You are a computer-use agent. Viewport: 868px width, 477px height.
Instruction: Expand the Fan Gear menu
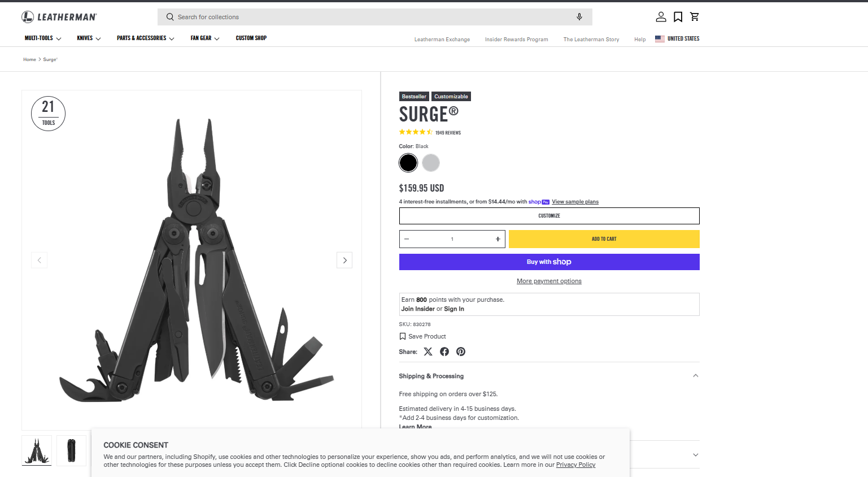(x=205, y=38)
